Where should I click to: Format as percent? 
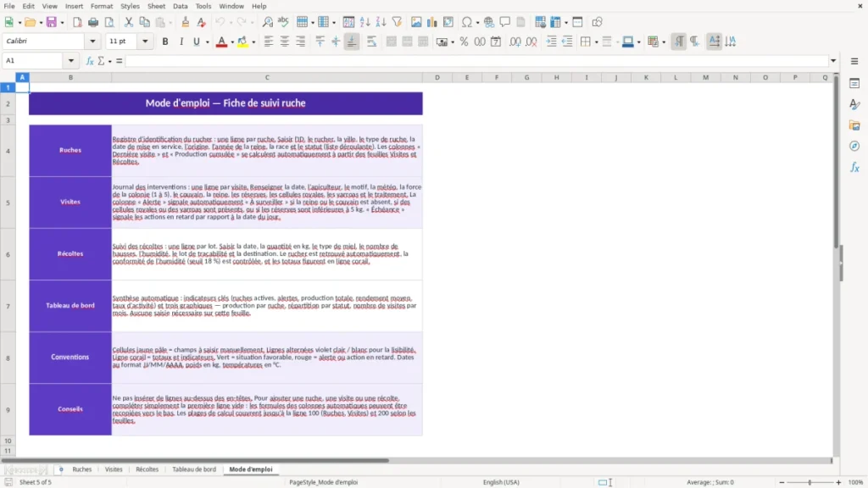(x=464, y=42)
